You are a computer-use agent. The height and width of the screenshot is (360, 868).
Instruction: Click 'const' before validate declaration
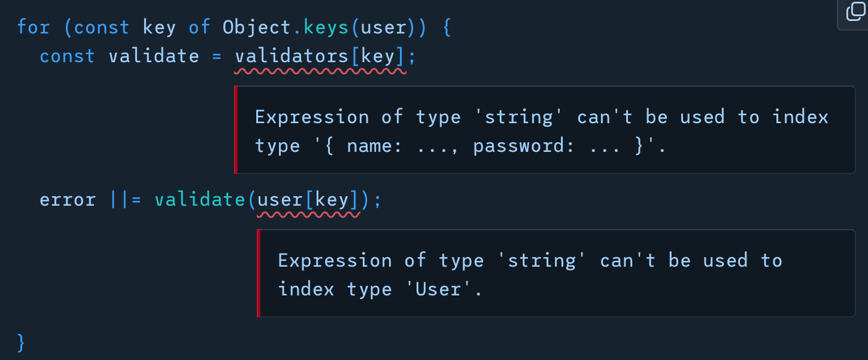(x=67, y=56)
